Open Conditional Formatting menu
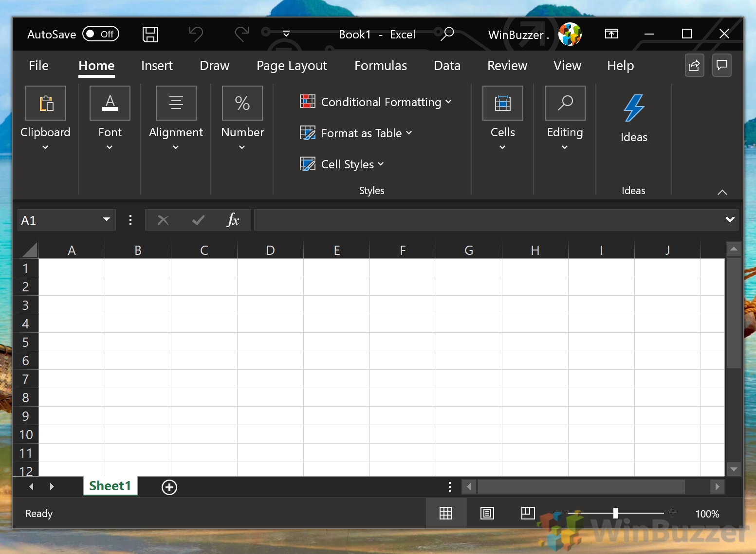This screenshot has width=756, height=554. (x=376, y=102)
